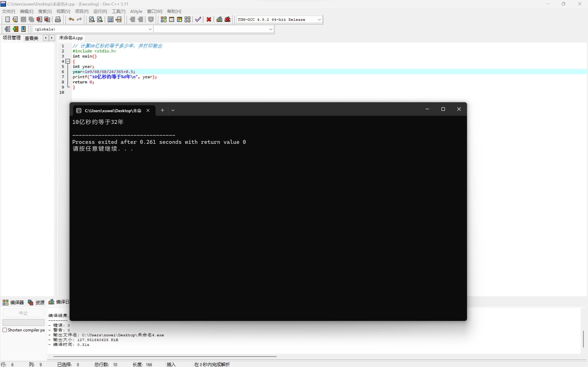Open the TDM-GCC compiler selection dropdown
The height and width of the screenshot is (367, 588).
pyautogui.click(x=319, y=19)
